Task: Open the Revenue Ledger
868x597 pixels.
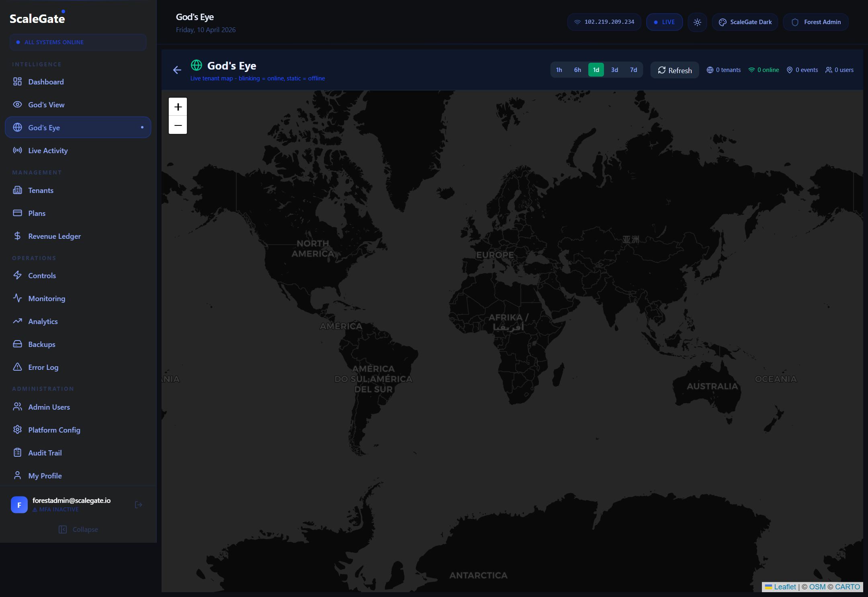Action: (x=54, y=236)
